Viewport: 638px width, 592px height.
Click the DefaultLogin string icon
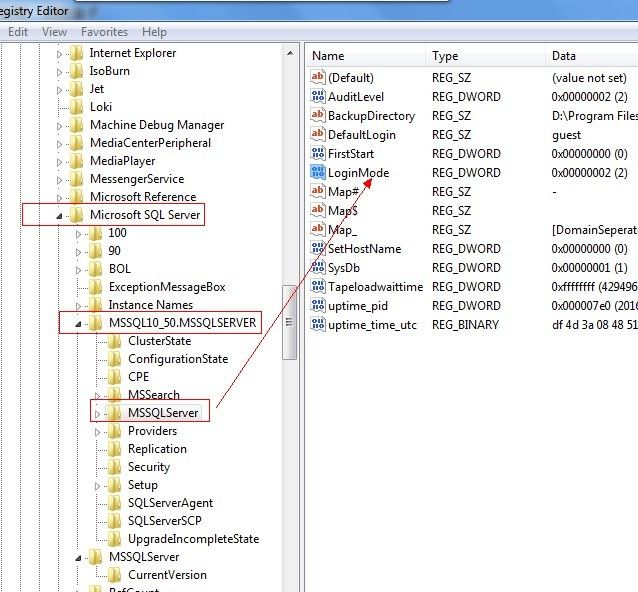(318, 134)
